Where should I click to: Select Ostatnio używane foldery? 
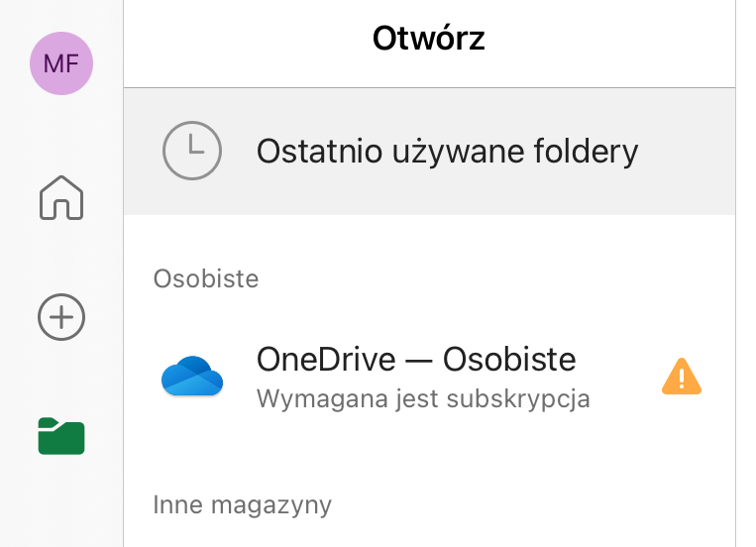click(x=430, y=152)
